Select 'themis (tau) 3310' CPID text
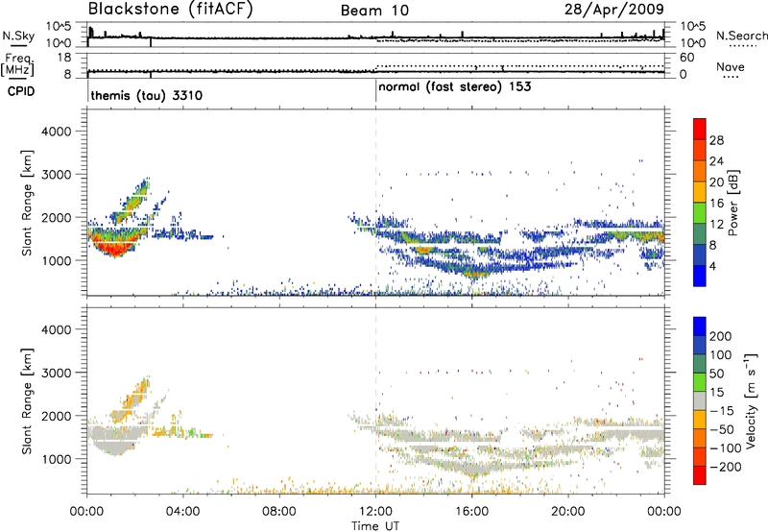Screen dimensions: 768x532 click(147, 95)
